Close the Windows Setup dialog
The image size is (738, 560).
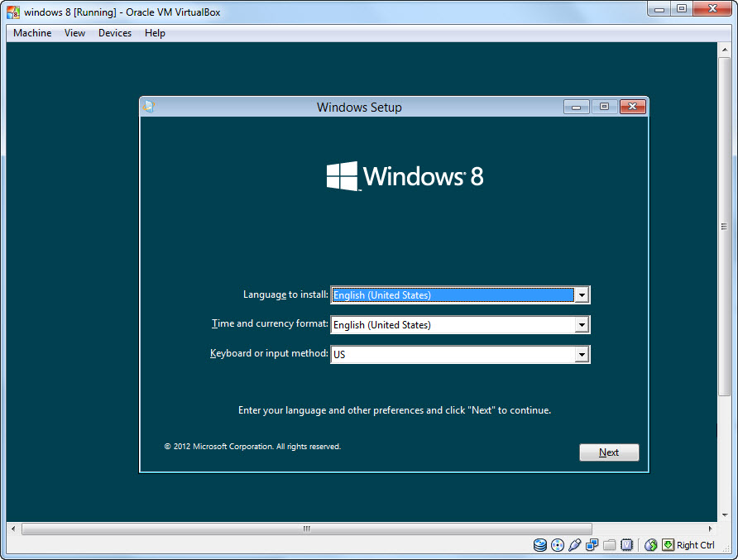click(633, 107)
